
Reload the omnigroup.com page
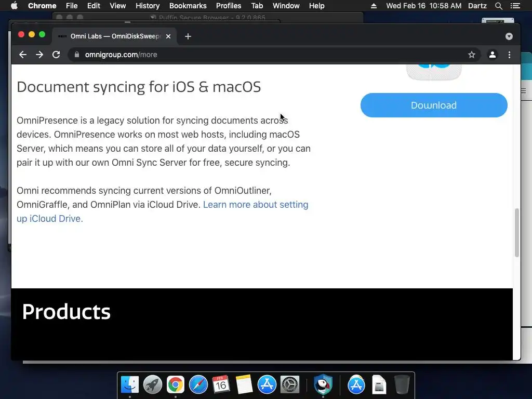(x=56, y=55)
